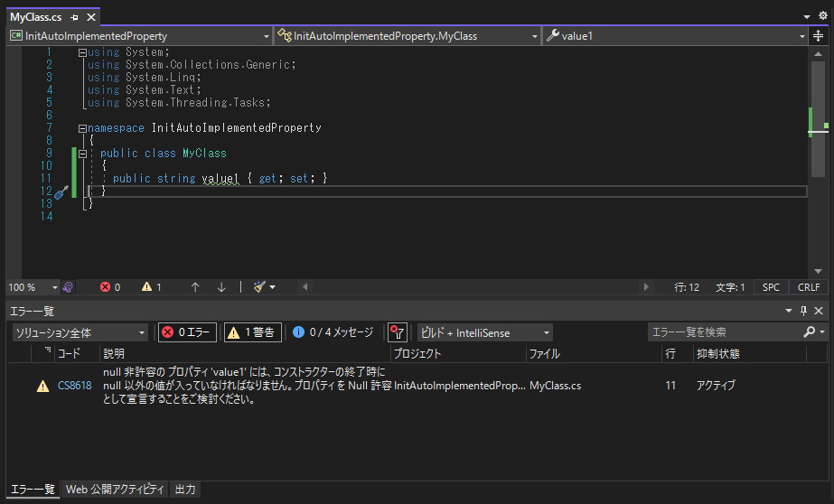Click the error list filter funnel icon
This screenshot has width=834, height=504.
[398, 332]
